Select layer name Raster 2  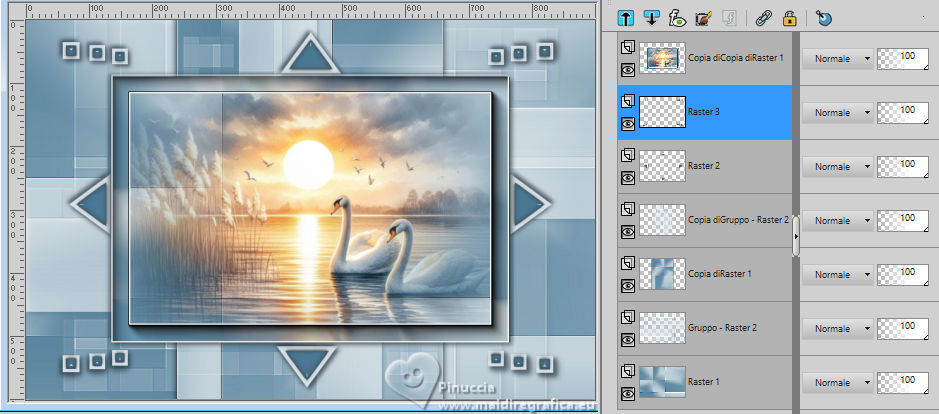[704, 166]
